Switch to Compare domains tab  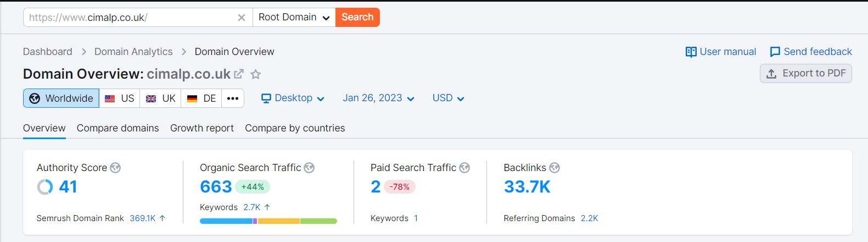tap(118, 128)
